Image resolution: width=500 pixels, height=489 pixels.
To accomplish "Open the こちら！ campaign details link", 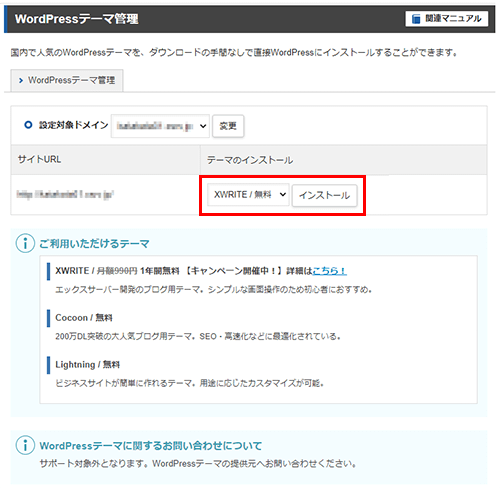I will click(x=329, y=271).
